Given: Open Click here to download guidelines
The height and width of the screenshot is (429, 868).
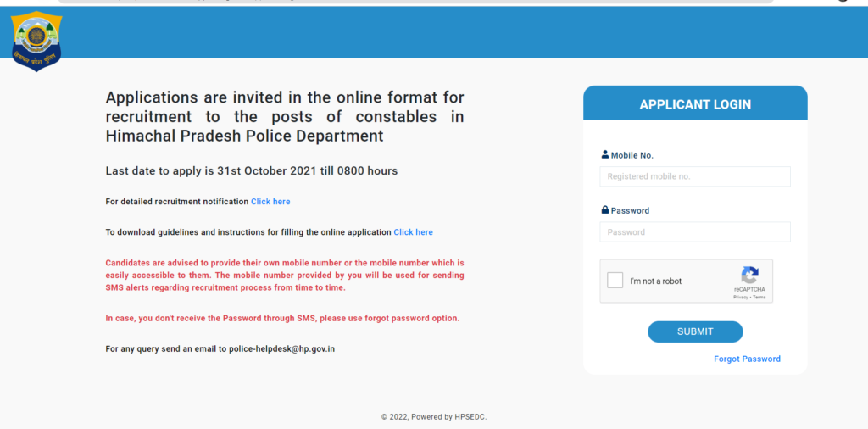Looking at the screenshot, I should coord(413,232).
